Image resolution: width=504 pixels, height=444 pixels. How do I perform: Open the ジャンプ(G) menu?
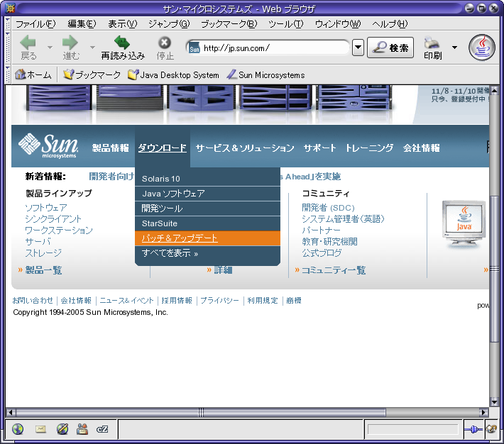click(x=169, y=24)
